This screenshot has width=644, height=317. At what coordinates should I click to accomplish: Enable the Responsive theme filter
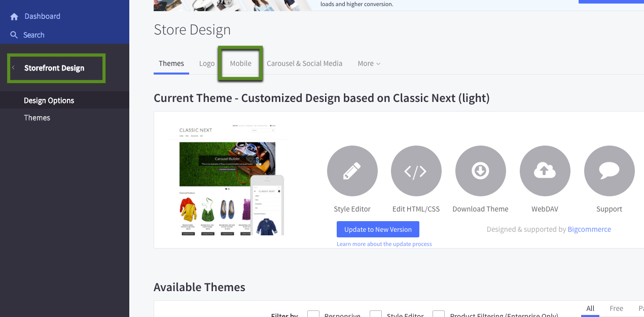(x=313, y=314)
